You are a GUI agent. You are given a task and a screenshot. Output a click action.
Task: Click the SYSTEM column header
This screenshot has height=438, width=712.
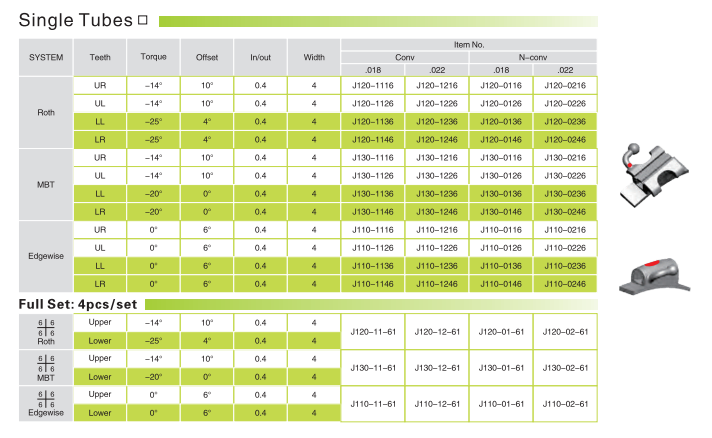[x=46, y=57]
